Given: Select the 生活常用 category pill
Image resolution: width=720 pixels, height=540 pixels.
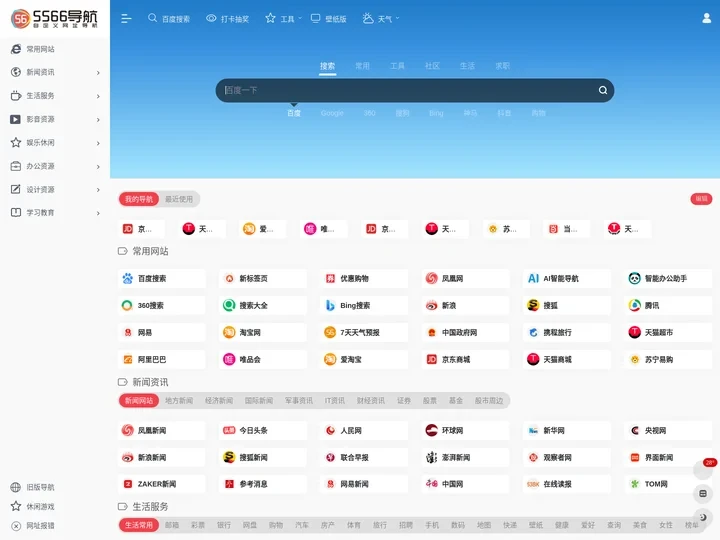Looking at the screenshot, I should pyautogui.click(x=139, y=525).
